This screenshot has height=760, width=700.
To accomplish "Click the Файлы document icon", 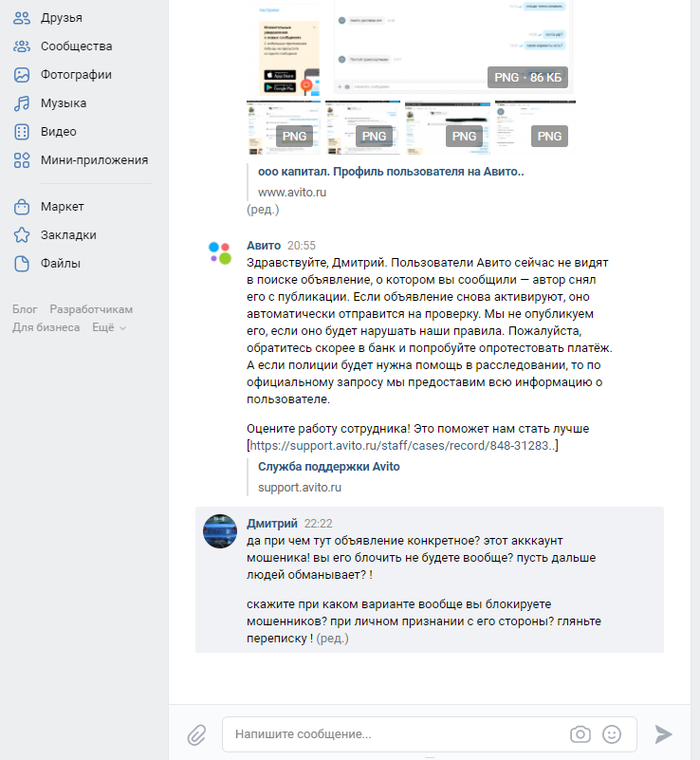I will point(21,264).
